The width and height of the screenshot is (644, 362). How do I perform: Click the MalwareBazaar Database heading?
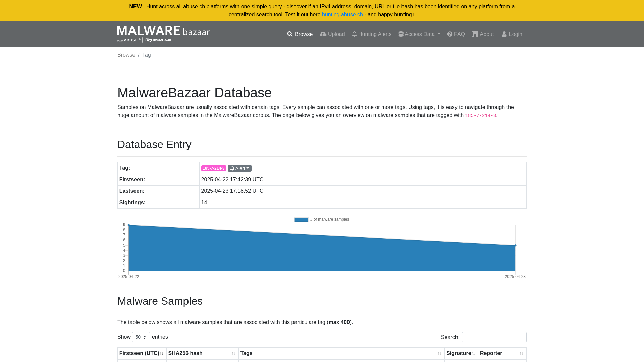[195, 93]
